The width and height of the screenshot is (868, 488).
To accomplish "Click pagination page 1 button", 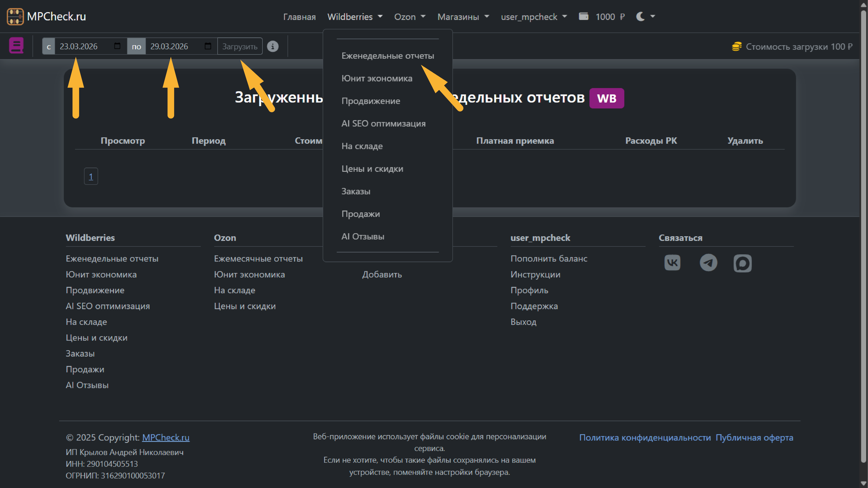I will click(91, 176).
